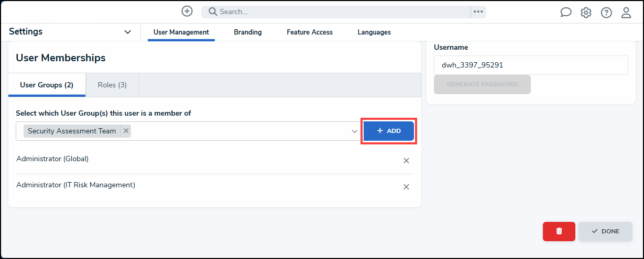Click the red trash delete button
The width and height of the screenshot is (644, 259).
point(559,231)
